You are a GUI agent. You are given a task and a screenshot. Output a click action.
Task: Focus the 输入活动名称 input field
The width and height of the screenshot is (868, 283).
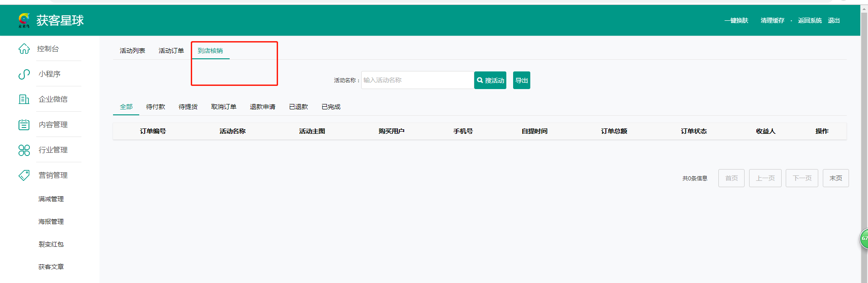click(417, 80)
